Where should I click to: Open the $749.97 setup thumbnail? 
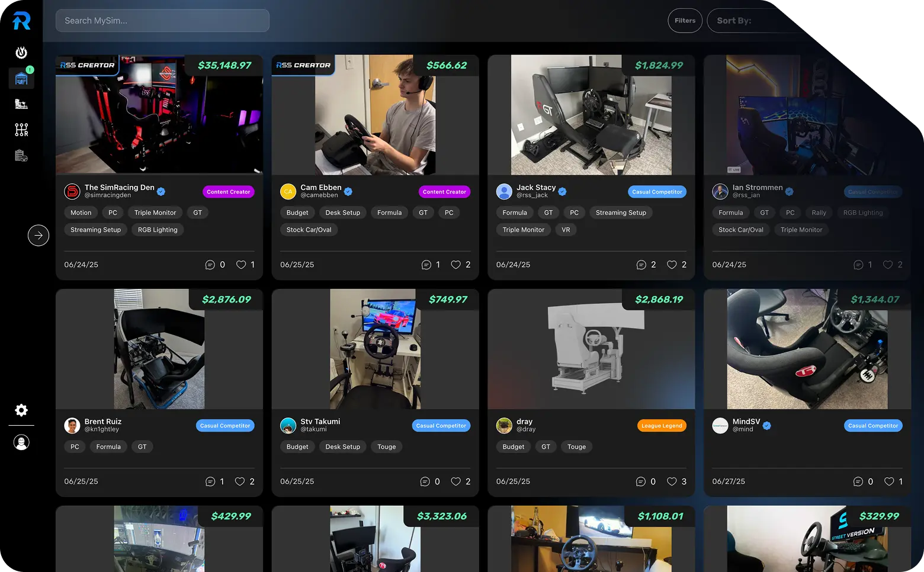coord(376,349)
